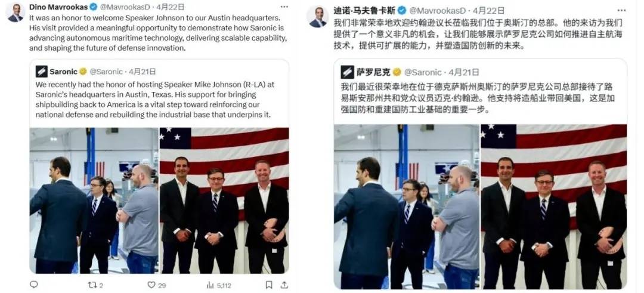Open left photo of handshake in English tweet
The height and width of the screenshot is (293, 644).
pos(94,201)
